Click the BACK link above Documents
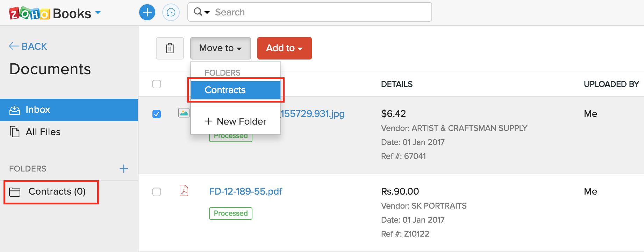Screen dimensions: 644x252 click(28, 46)
